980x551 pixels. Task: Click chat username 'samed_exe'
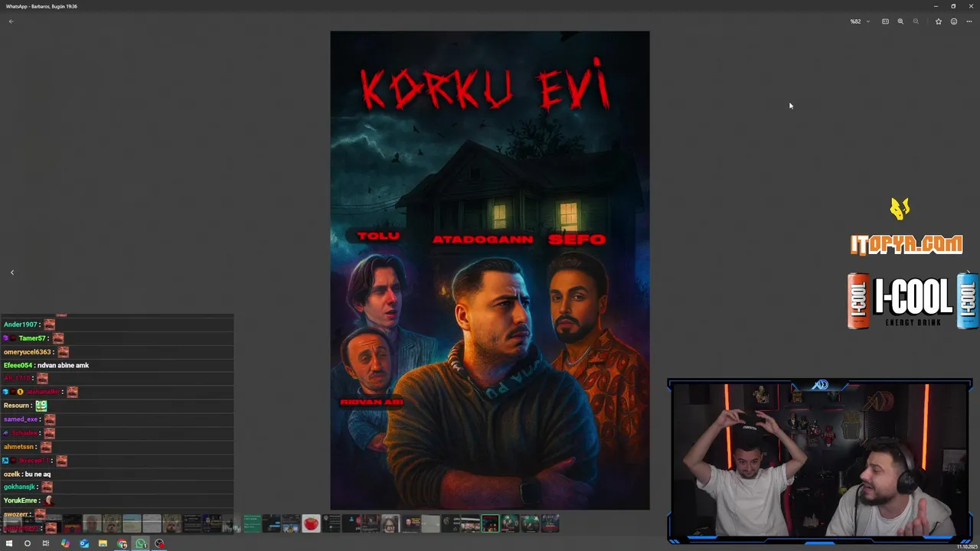click(x=21, y=419)
